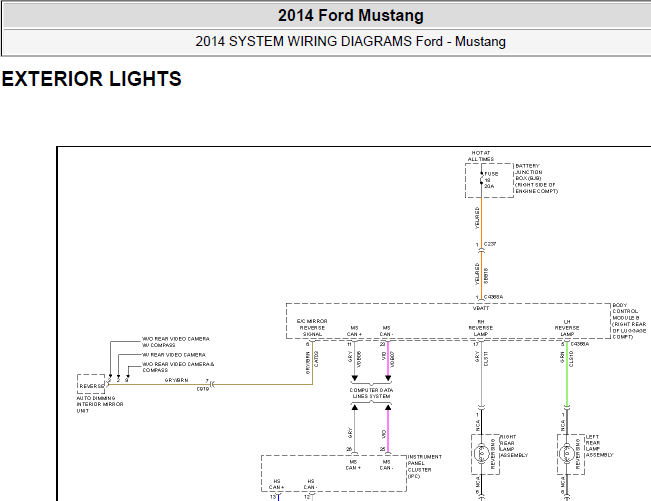This screenshot has width=651, height=501.
Task: Click the orange YEL/RED wire below fuse box
Action: tap(481, 222)
